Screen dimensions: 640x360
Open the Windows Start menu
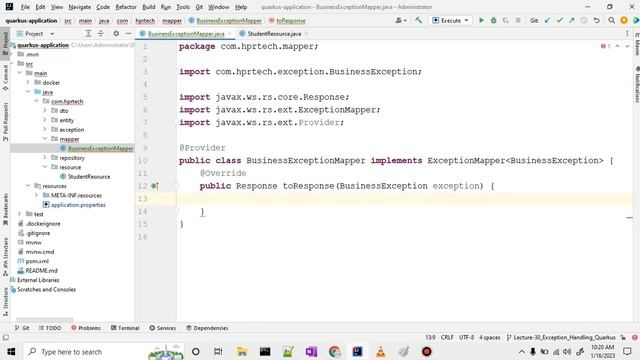point(11,351)
